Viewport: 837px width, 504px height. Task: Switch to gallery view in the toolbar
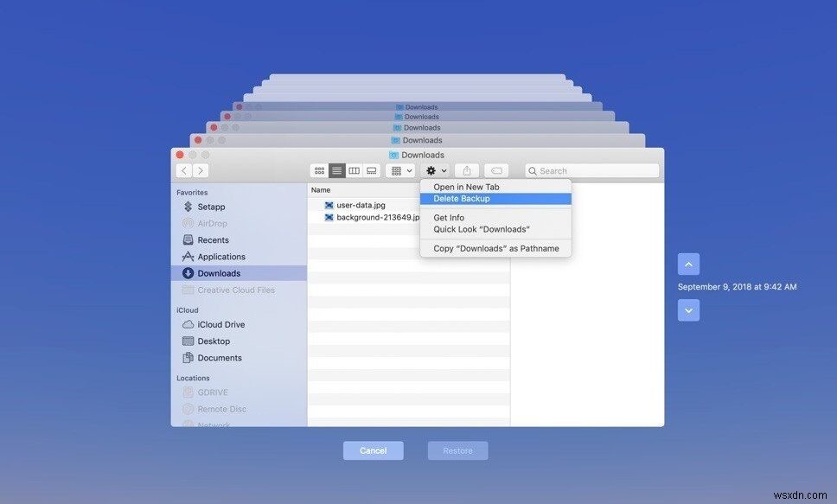(x=371, y=170)
